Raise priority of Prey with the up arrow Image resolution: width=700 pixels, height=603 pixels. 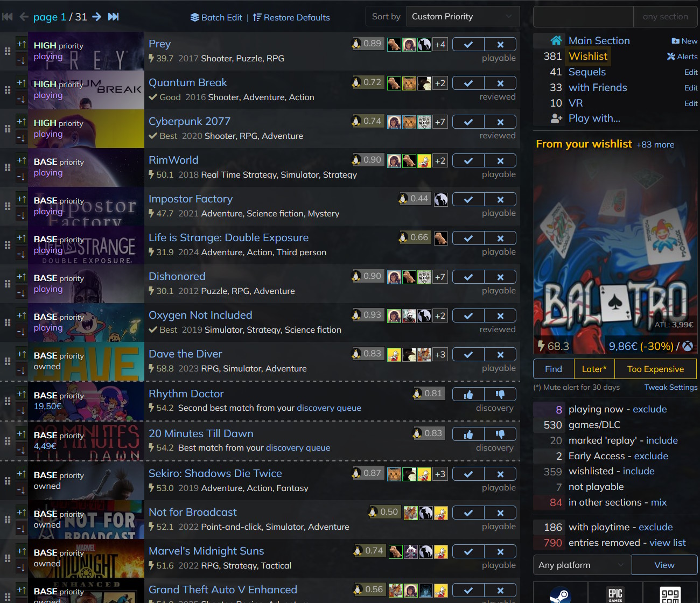(x=21, y=44)
